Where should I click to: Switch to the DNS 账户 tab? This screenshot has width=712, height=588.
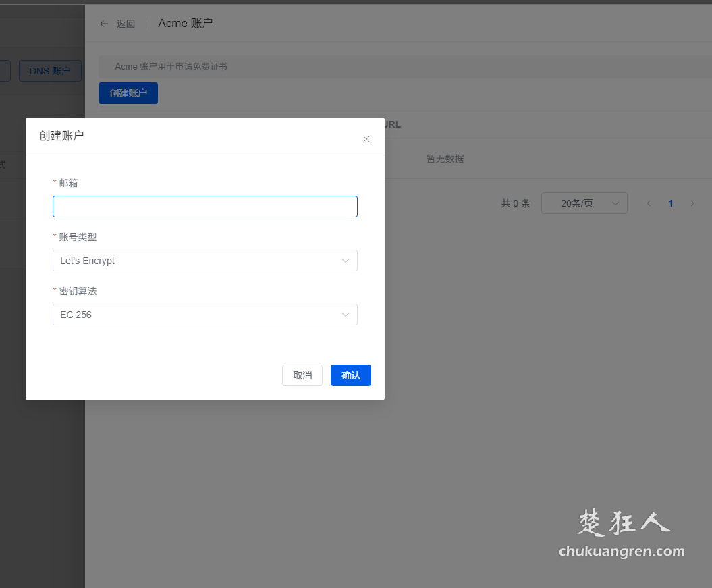point(50,71)
